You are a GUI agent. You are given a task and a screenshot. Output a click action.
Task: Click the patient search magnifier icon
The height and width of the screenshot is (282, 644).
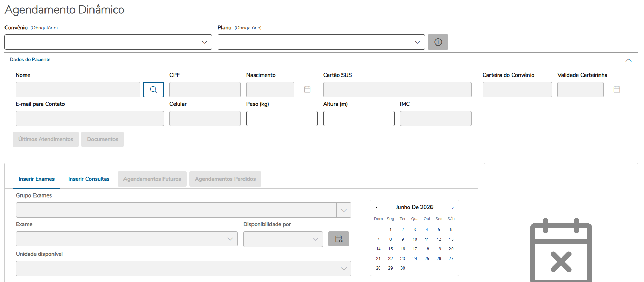click(153, 90)
